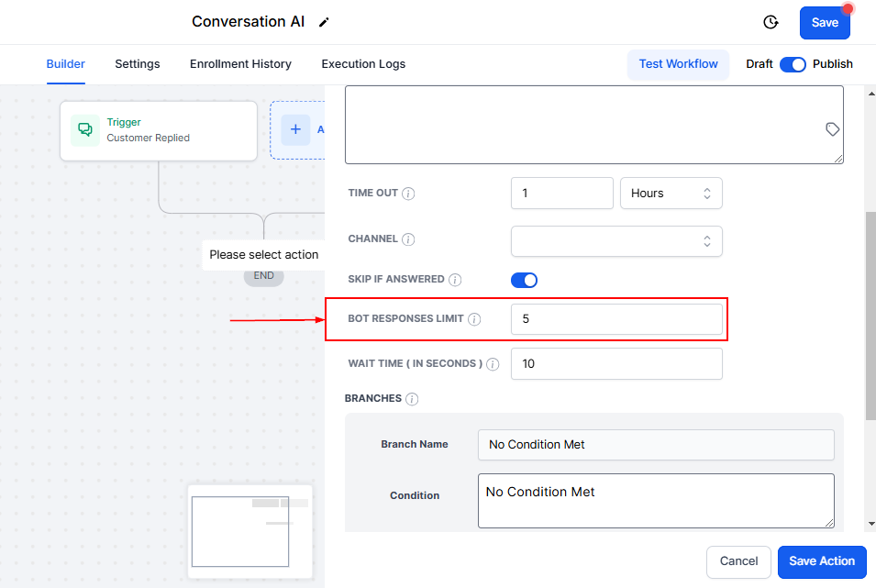Select the Customer Replied trigger card

pyautogui.click(x=159, y=131)
